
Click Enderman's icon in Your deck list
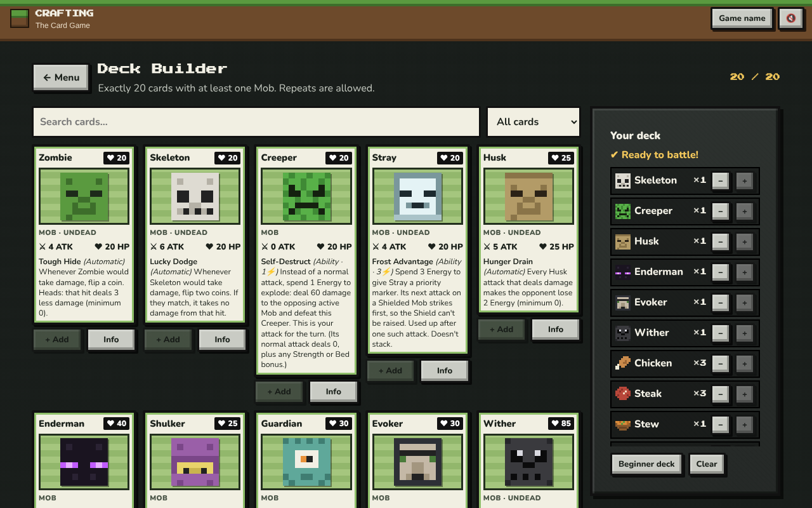(x=623, y=272)
